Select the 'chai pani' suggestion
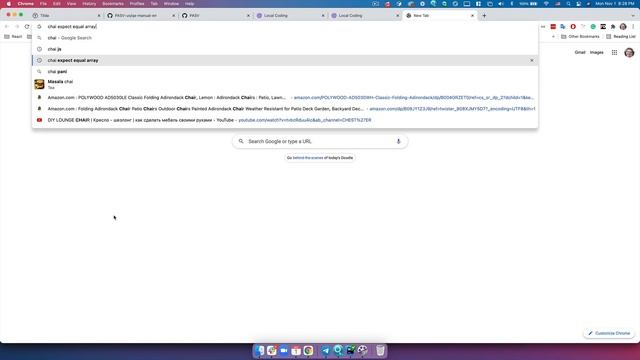 point(285,71)
